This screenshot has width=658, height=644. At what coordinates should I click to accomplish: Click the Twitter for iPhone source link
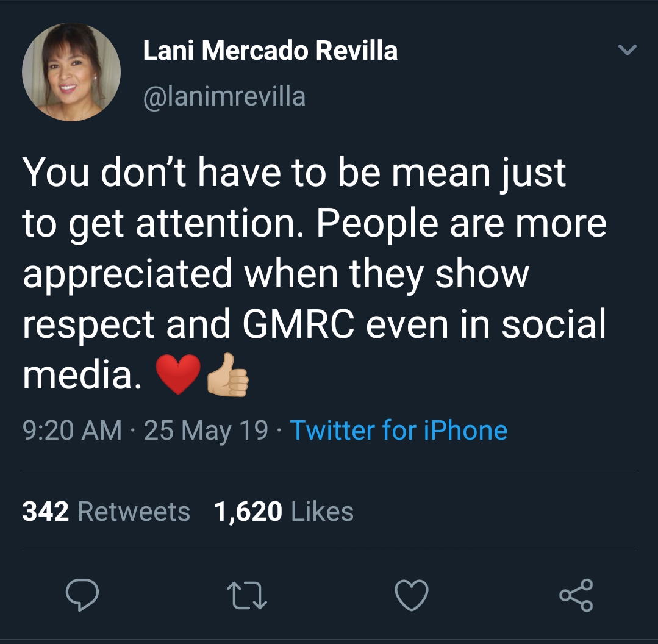click(x=398, y=430)
